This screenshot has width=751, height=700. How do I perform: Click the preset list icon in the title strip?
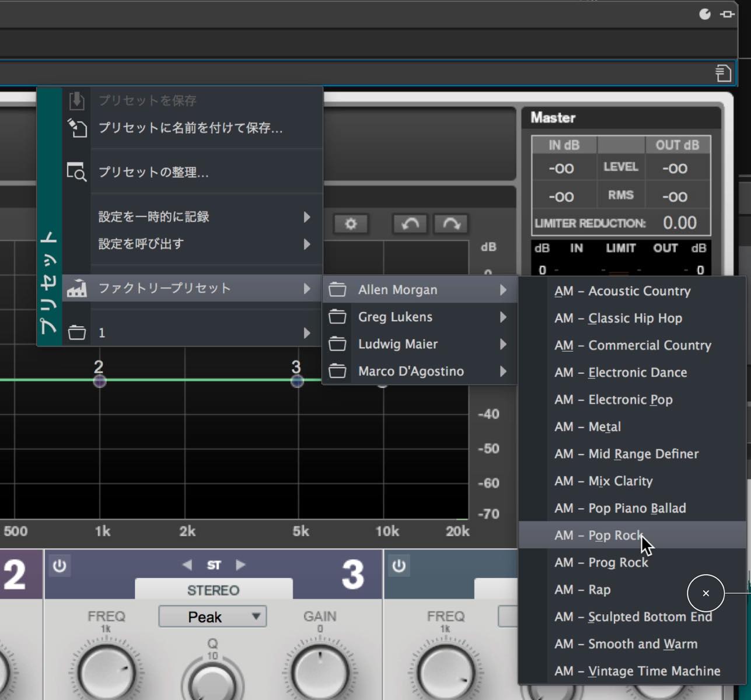[x=723, y=73]
